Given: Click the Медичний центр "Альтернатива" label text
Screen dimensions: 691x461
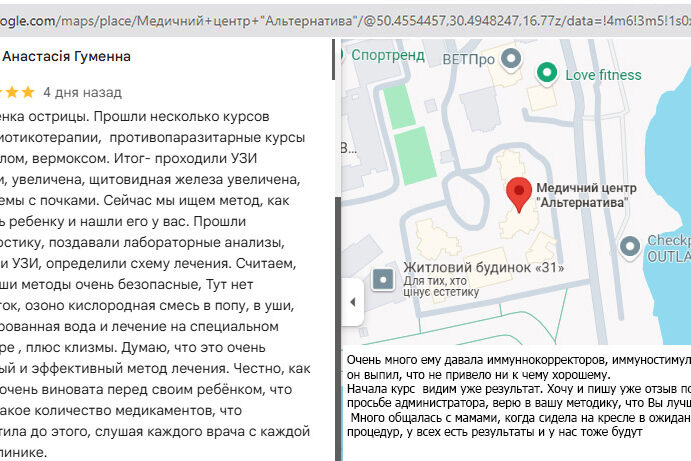Looking at the screenshot, I should (x=586, y=194).
